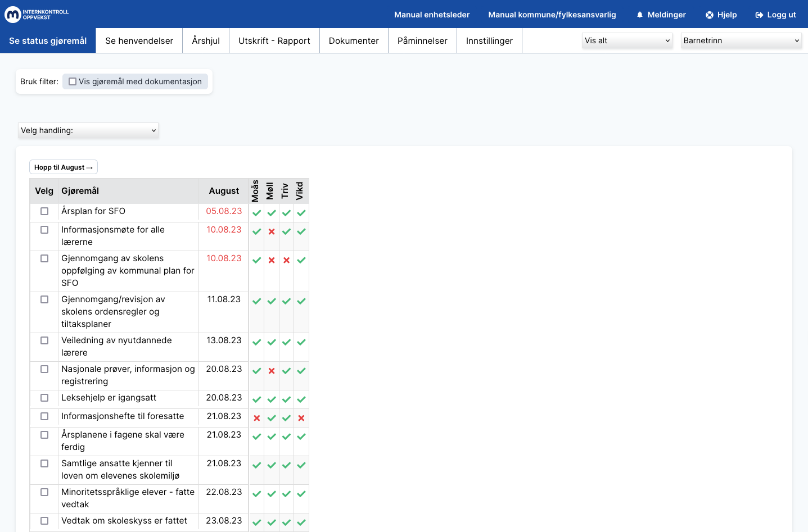Screen dimensions: 808x532
Task: Click Triv green check for Samtlige ansatte kjenner row
Action: tap(287, 465)
